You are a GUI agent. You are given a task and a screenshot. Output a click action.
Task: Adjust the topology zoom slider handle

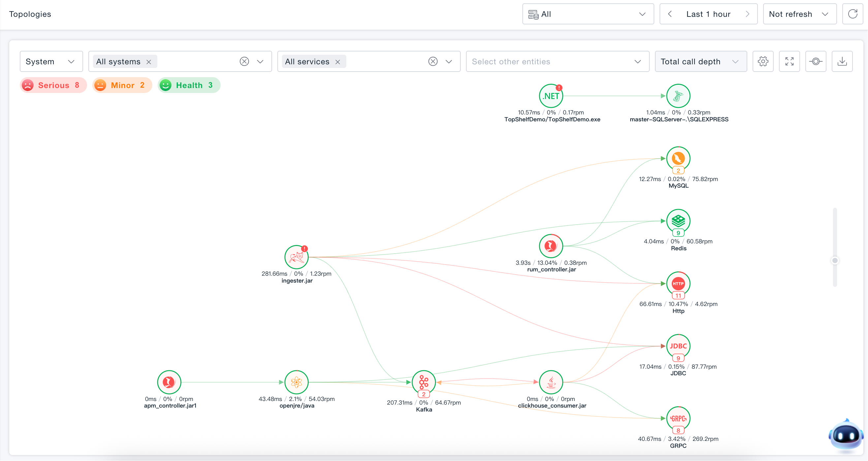point(835,261)
